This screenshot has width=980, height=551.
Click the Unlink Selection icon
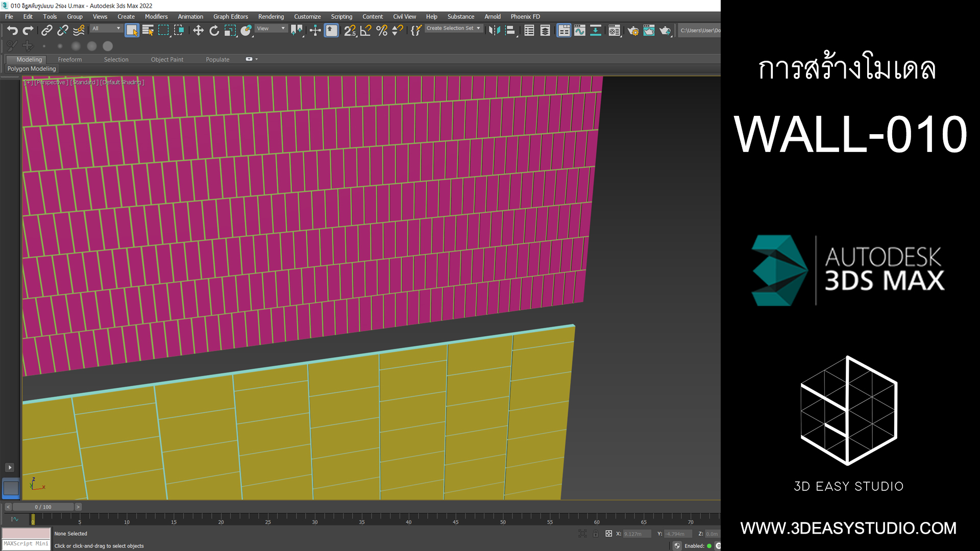pos(62,31)
